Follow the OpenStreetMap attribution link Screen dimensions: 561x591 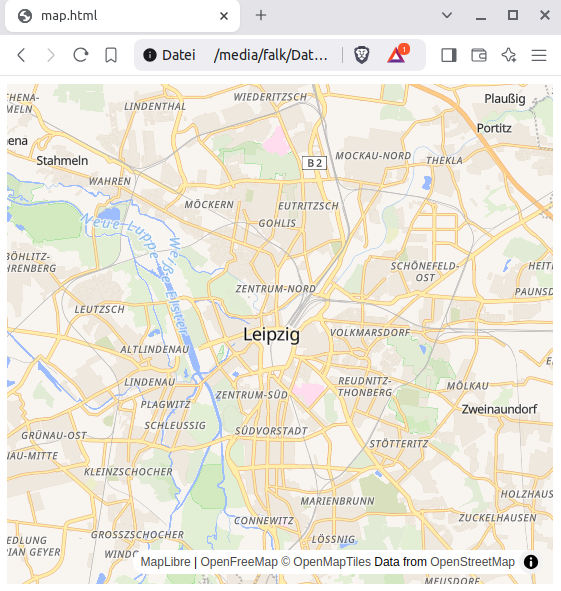pyautogui.click(x=472, y=562)
